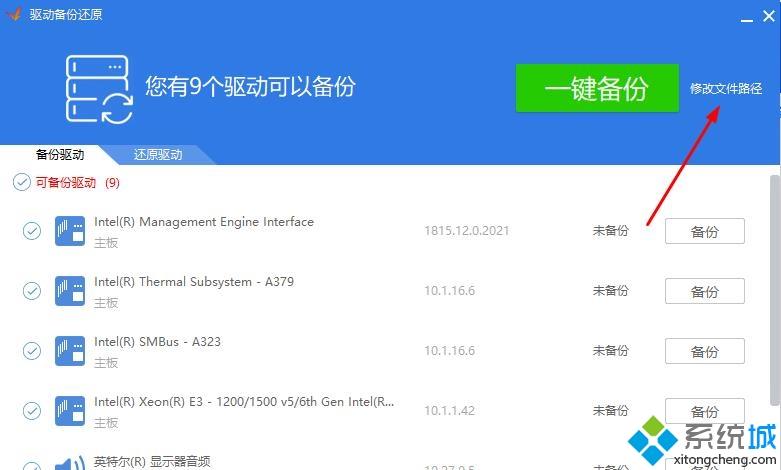Image resolution: width=781 pixels, height=470 pixels.
Task: Uncheck the Intel Xeon E3 driver checkbox
Action: [32, 411]
